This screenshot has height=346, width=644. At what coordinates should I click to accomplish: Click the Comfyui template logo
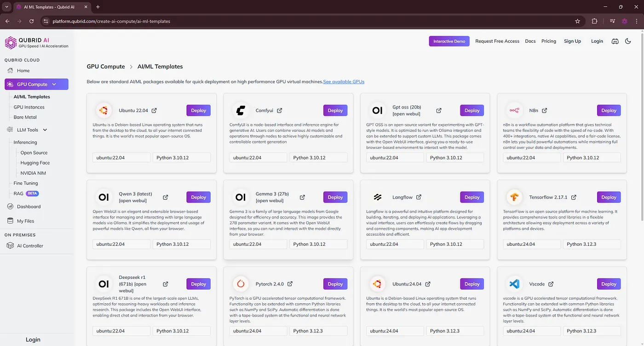pos(240,110)
